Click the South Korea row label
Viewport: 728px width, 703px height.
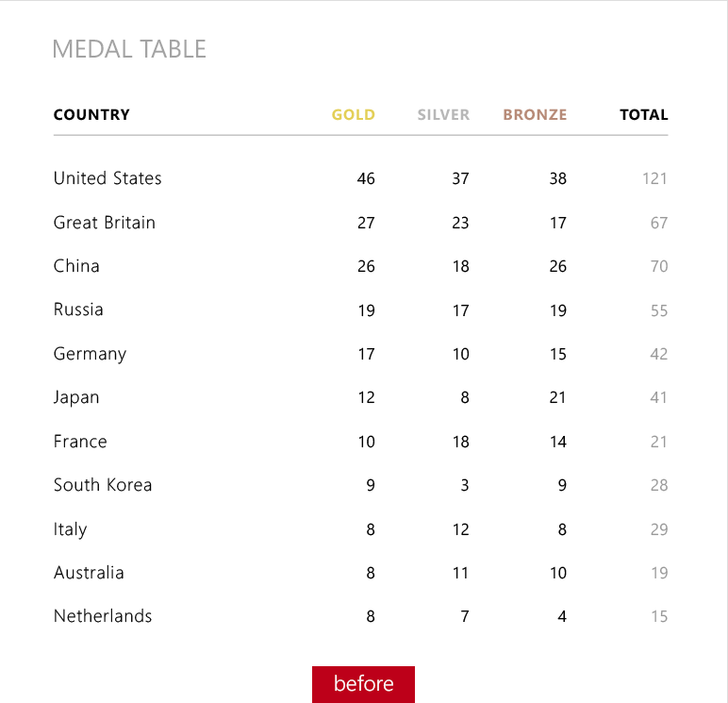pyautogui.click(x=103, y=485)
